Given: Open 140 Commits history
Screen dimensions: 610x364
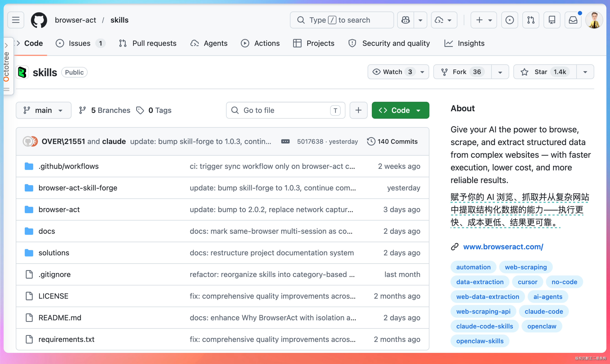Looking at the screenshot, I should pos(392,142).
